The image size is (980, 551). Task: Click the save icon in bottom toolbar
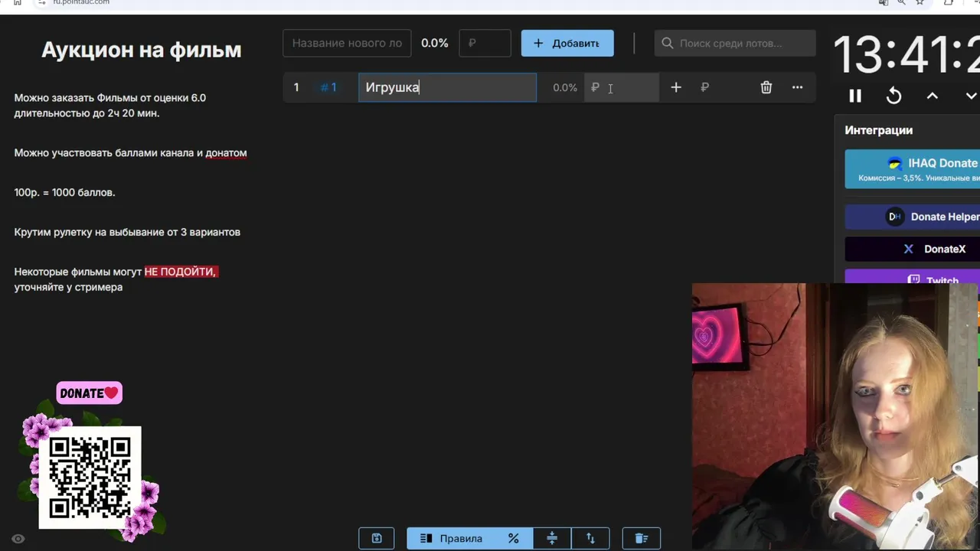pos(377,538)
